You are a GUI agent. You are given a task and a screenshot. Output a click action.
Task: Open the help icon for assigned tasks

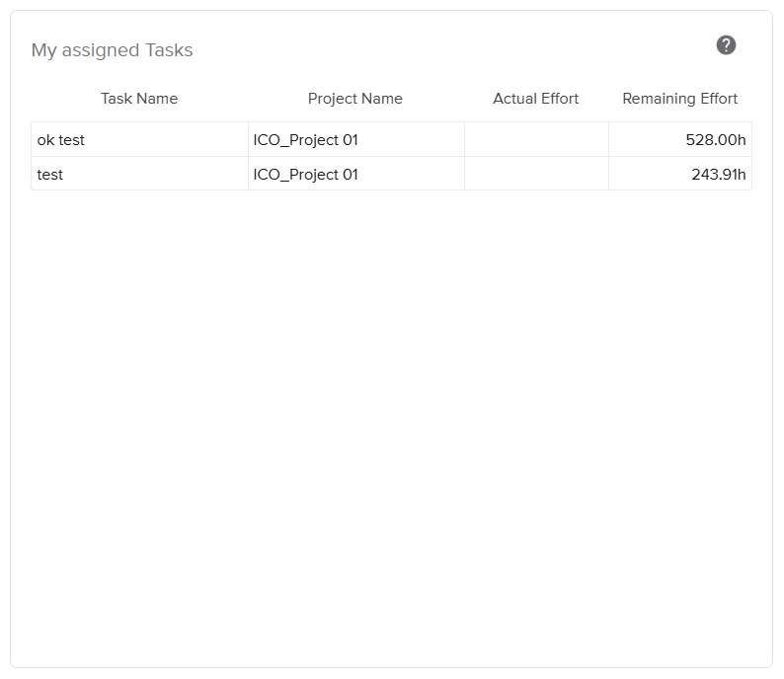coord(726,45)
